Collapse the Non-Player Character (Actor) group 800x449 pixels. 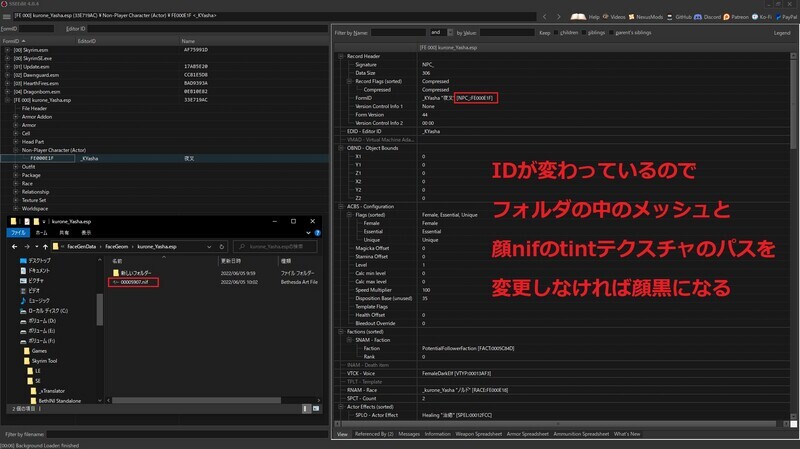coord(16,150)
